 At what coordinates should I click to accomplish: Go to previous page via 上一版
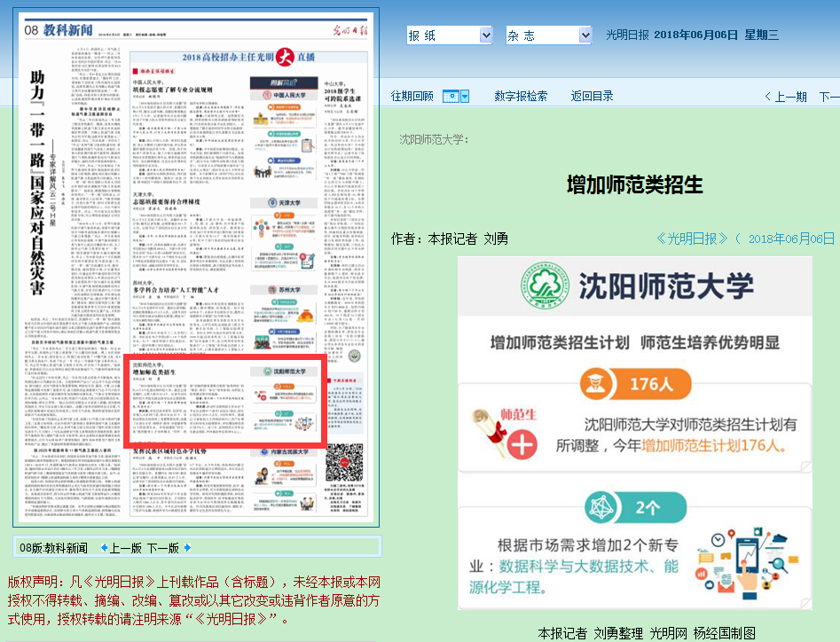125,548
